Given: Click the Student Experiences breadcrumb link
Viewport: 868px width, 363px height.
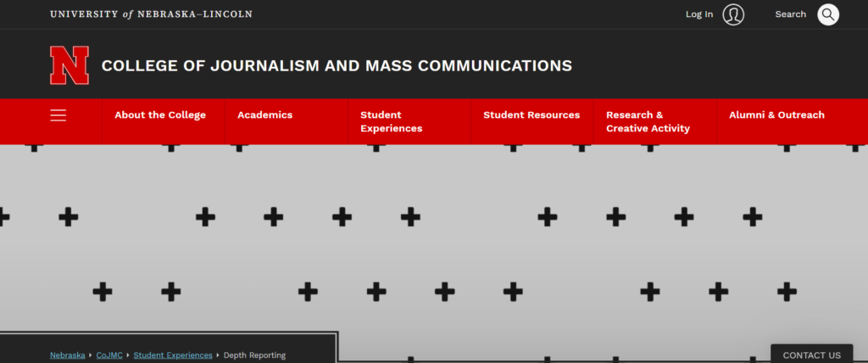Looking at the screenshot, I should [173, 355].
